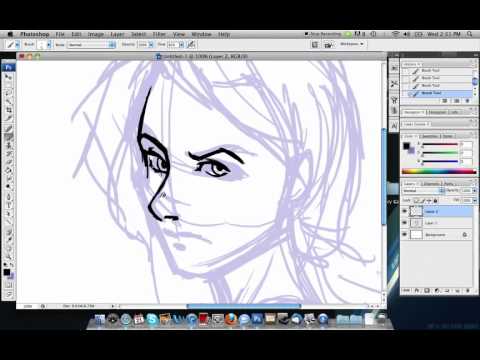The height and width of the screenshot is (360, 480).
Task: Select the Lasso tool
Action: click(9, 93)
